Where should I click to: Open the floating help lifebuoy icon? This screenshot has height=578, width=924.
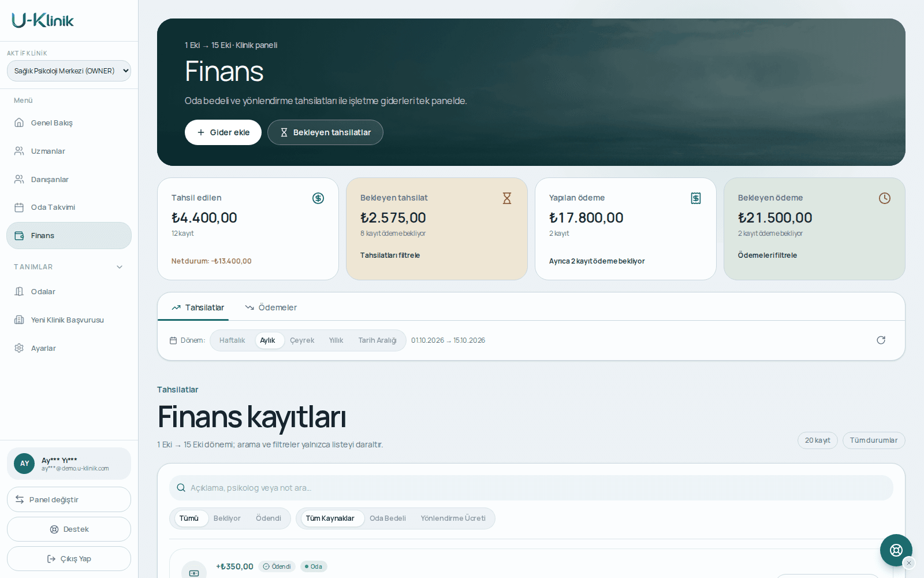[x=896, y=550]
